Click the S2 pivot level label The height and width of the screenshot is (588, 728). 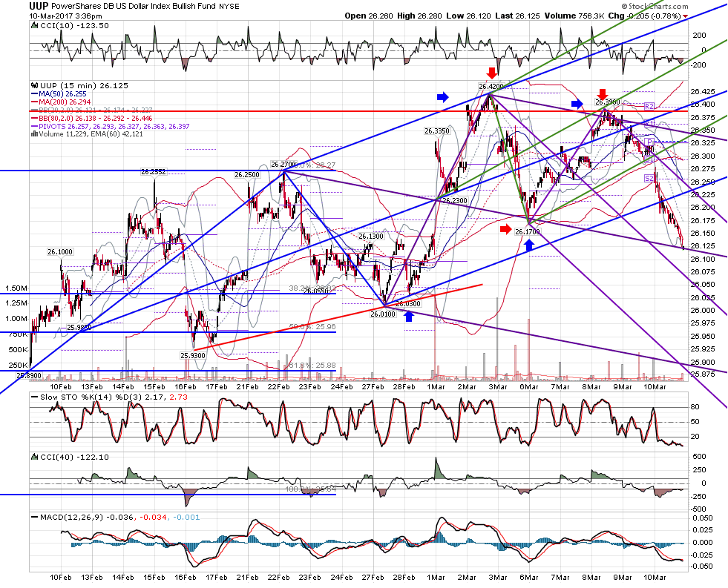[x=649, y=178]
